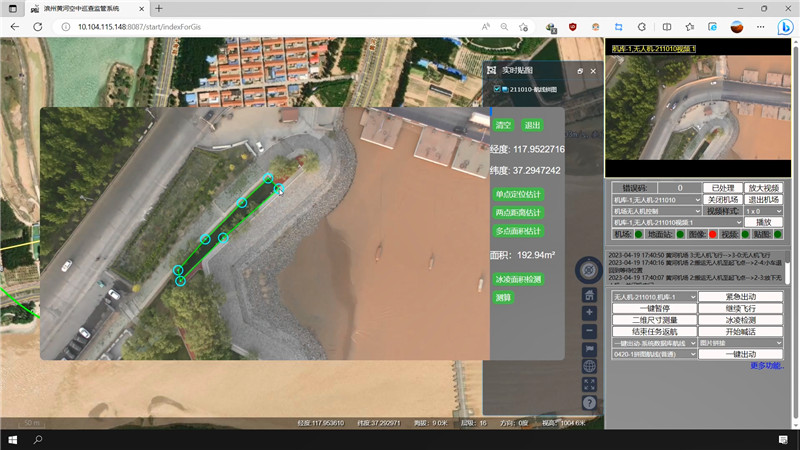Uncheck the 211010 layer checkbox
Viewport: 800px width, 450px height.
[497, 89]
